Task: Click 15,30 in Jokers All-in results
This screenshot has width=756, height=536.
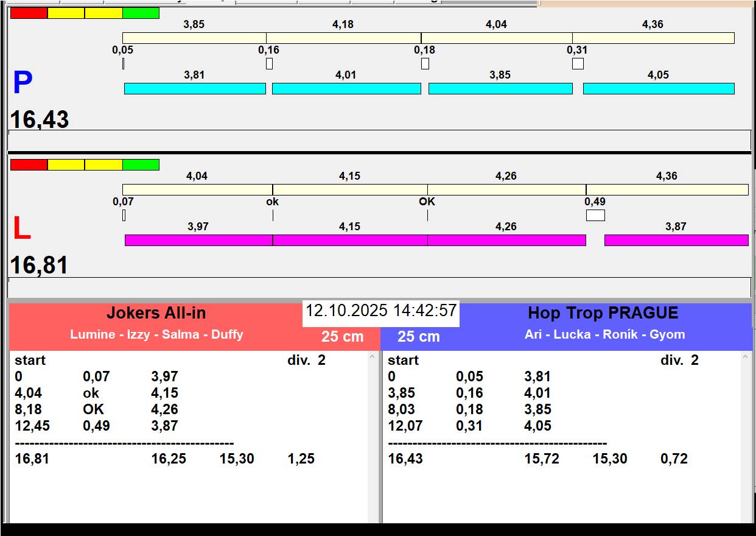Action: pos(237,459)
